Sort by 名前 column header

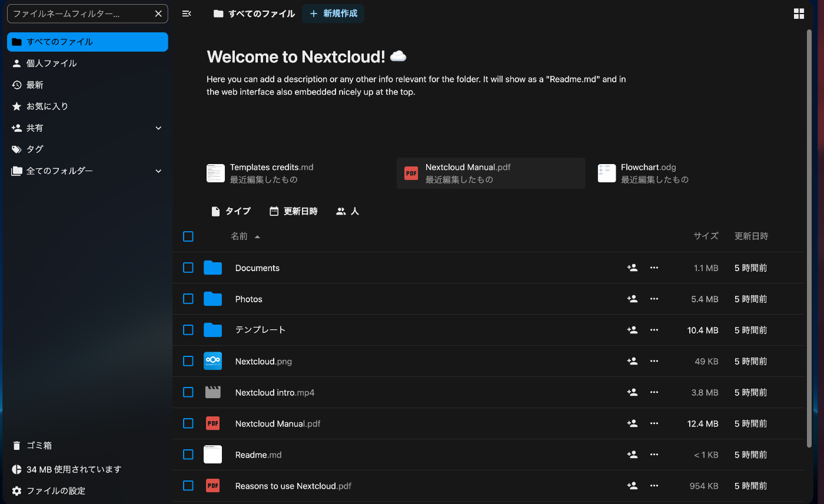click(245, 236)
